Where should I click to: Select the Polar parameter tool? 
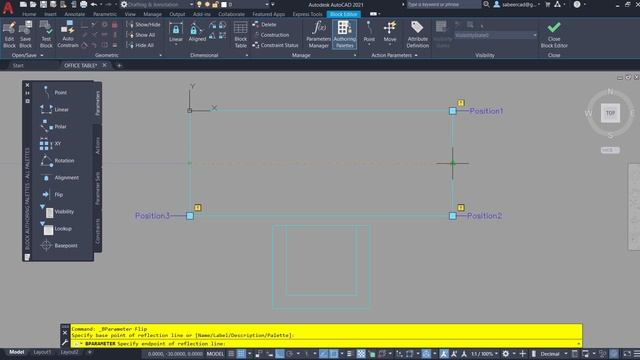[53, 127]
